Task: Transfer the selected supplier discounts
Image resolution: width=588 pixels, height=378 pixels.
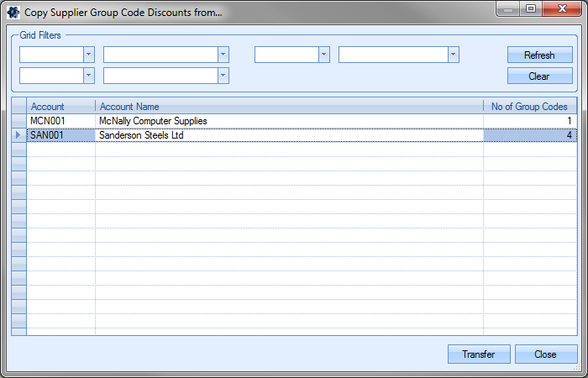Action: pyautogui.click(x=479, y=354)
